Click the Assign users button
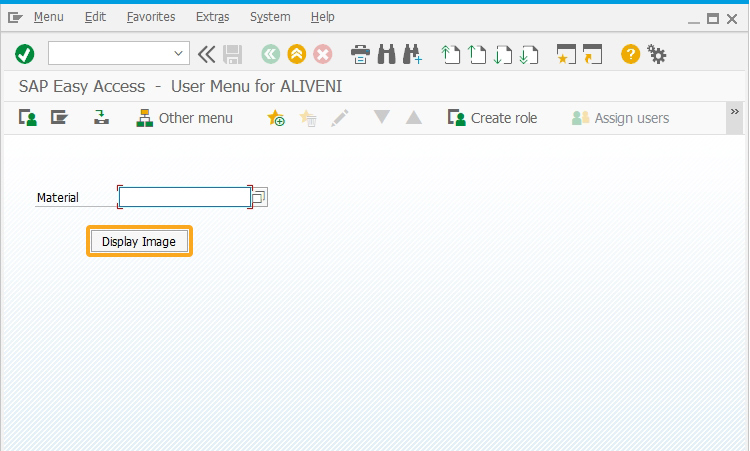The height and width of the screenshot is (451, 750). pyautogui.click(x=620, y=118)
